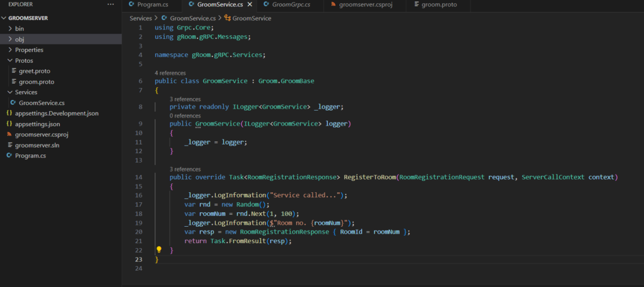Click the JSON braces icon for appsettings.Development.json
Screen dimensions: 644x287
click(x=9, y=113)
